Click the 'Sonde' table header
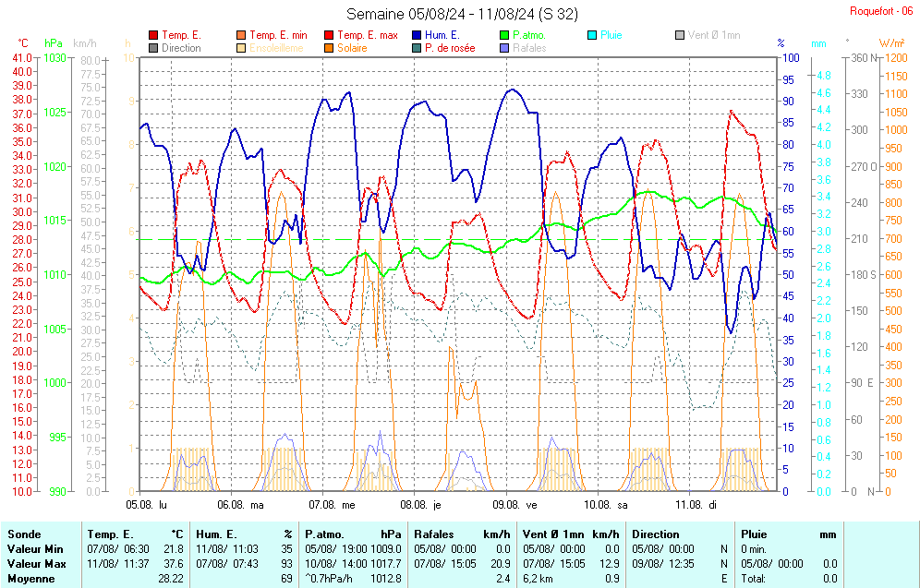The height and width of the screenshot is (588, 920). click(x=24, y=534)
